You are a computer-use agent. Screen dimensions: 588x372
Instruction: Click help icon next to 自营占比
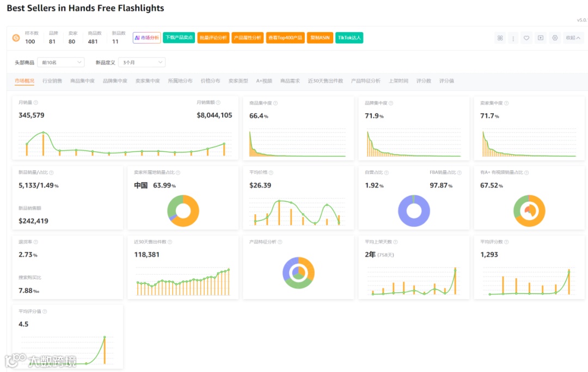[x=386, y=173]
